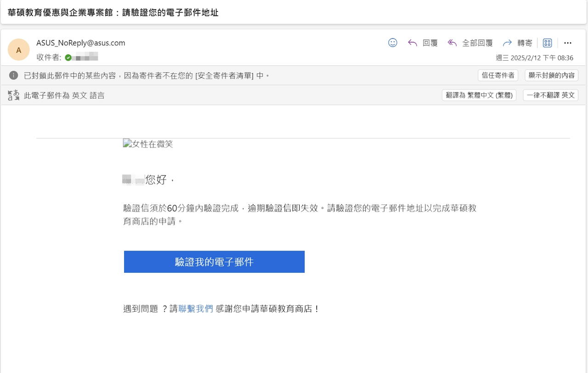Click the blocked content info icon
This screenshot has height=373, width=588.
13,75
